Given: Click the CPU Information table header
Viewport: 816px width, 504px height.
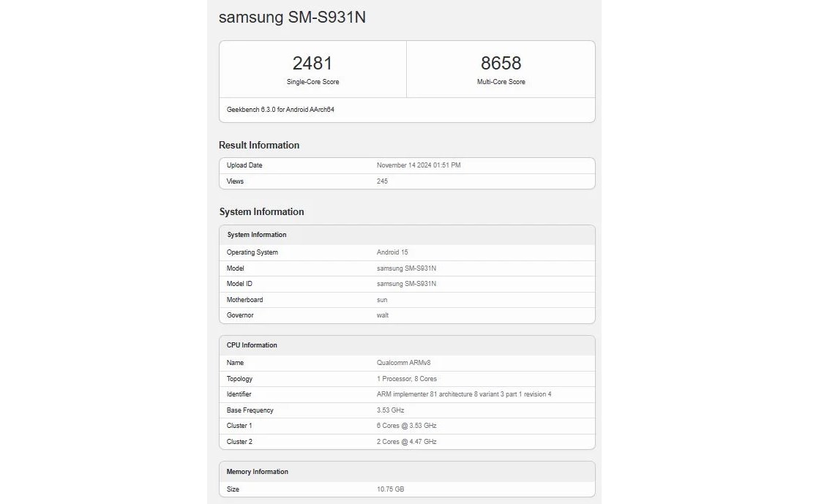Looking at the screenshot, I should pyautogui.click(x=252, y=345).
